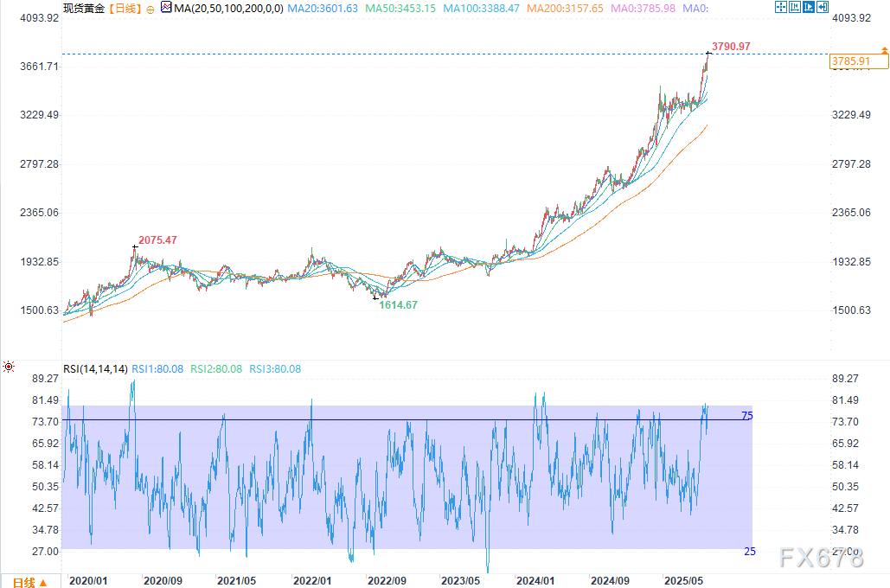
Task: Click the orange arrow above price tag 3785.91
Action: [x=884, y=51]
